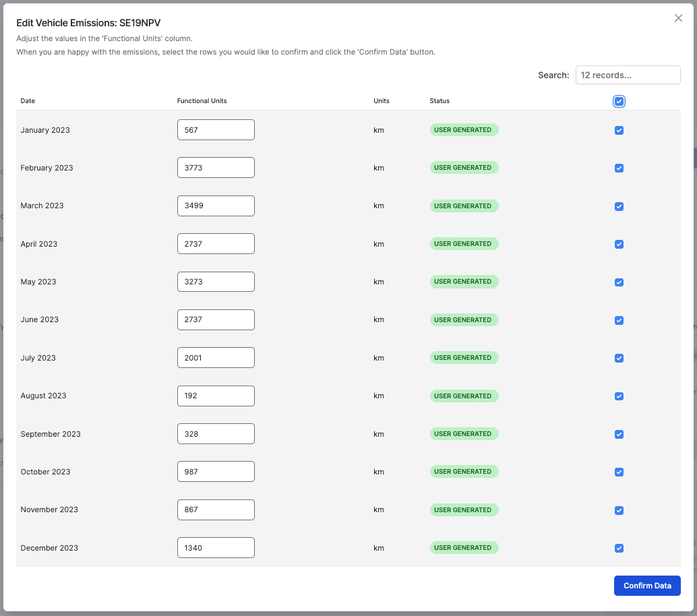This screenshot has height=616, width=697.
Task: Focus the Search records field
Action: coord(628,75)
